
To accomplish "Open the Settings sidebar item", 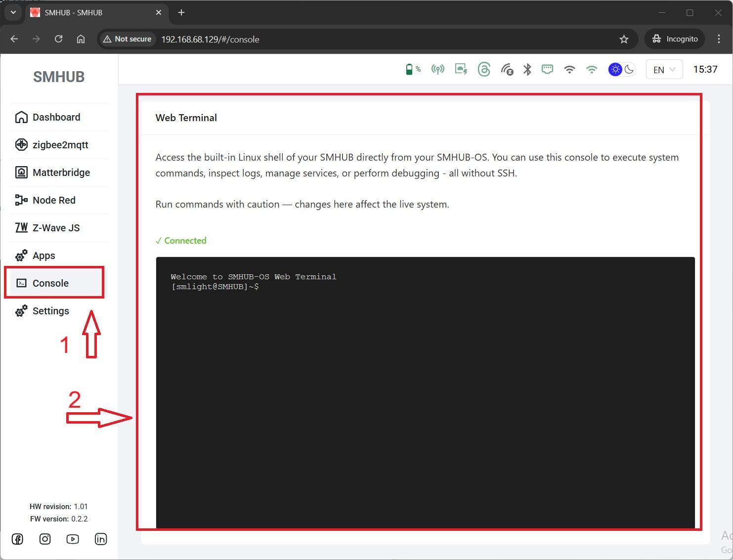I will coord(50,311).
